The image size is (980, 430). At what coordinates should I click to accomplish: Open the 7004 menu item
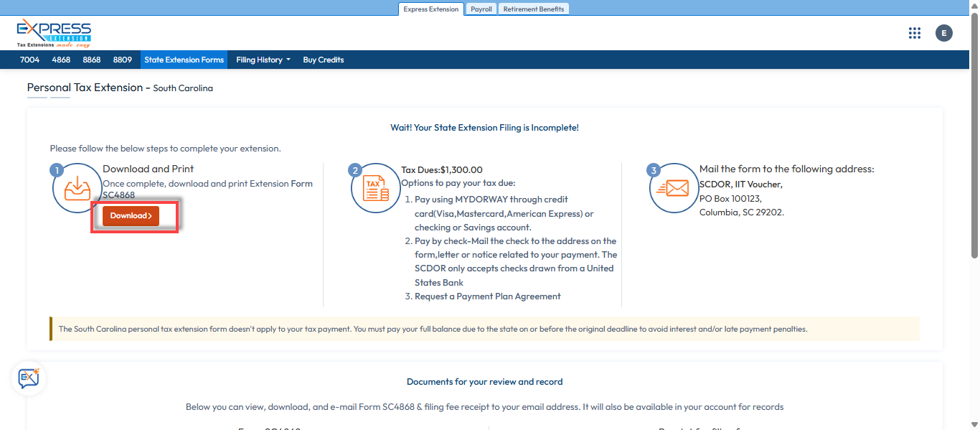(29, 60)
